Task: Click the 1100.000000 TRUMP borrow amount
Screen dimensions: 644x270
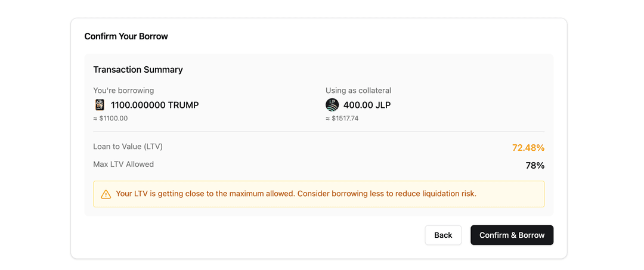Action: pyautogui.click(x=154, y=105)
